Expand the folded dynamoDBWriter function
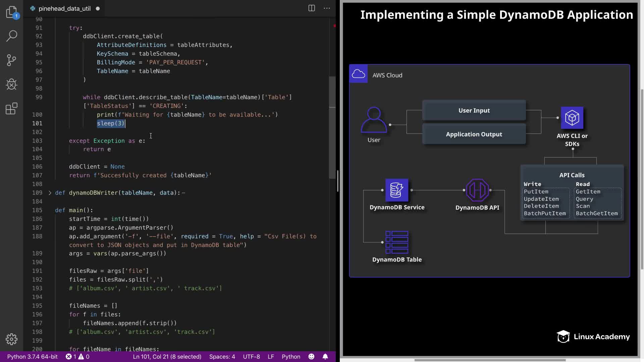Image resolution: width=644 pixels, height=362 pixels. [x=50, y=193]
